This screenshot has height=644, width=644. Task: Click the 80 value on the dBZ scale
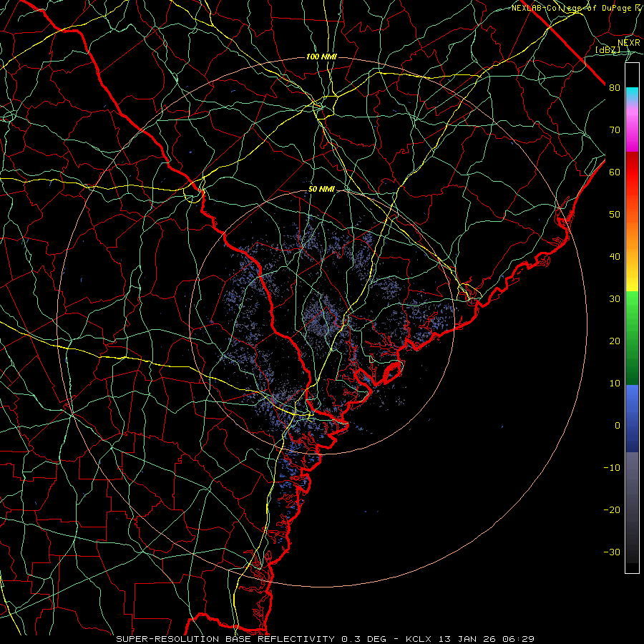[615, 88]
